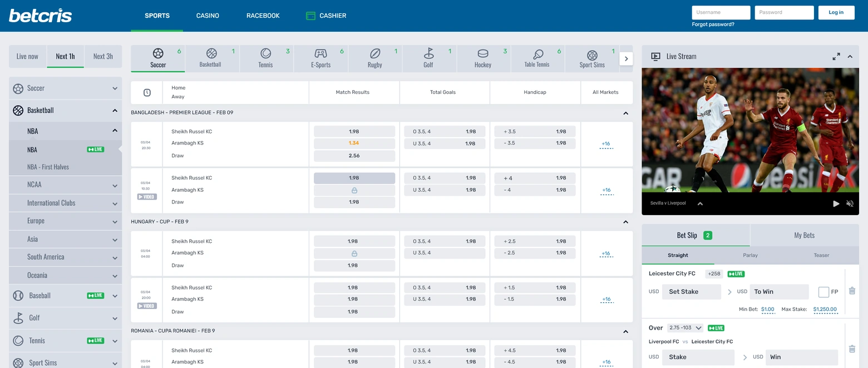Unmute the live stream audio

850,203
